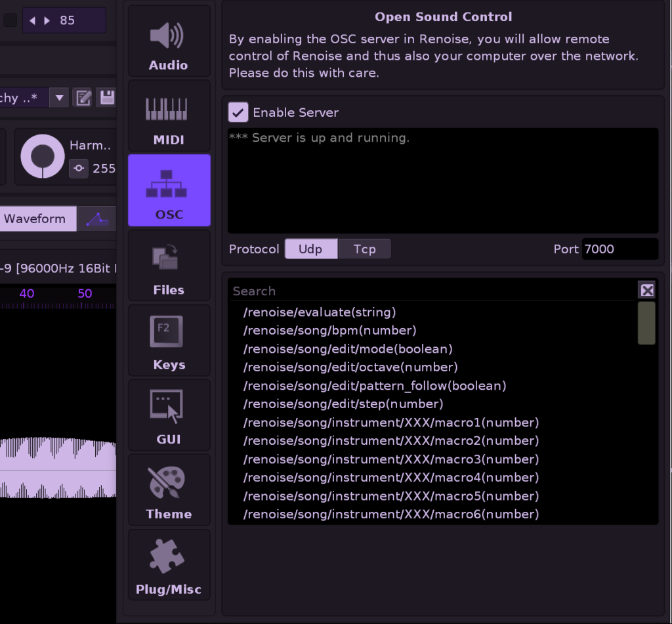Screen dimensions: 672x624
Task: Open the Audio preferences tab
Action: click(x=169, y=41)
